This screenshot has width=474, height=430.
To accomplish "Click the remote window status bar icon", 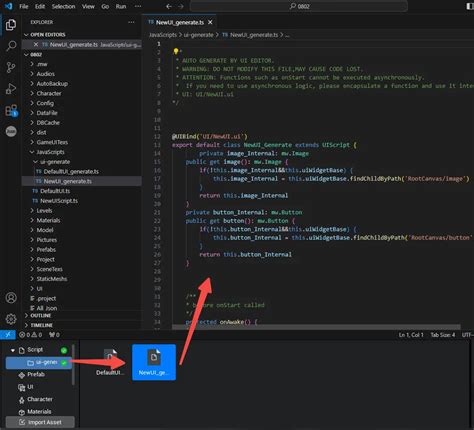I will 7,335.
